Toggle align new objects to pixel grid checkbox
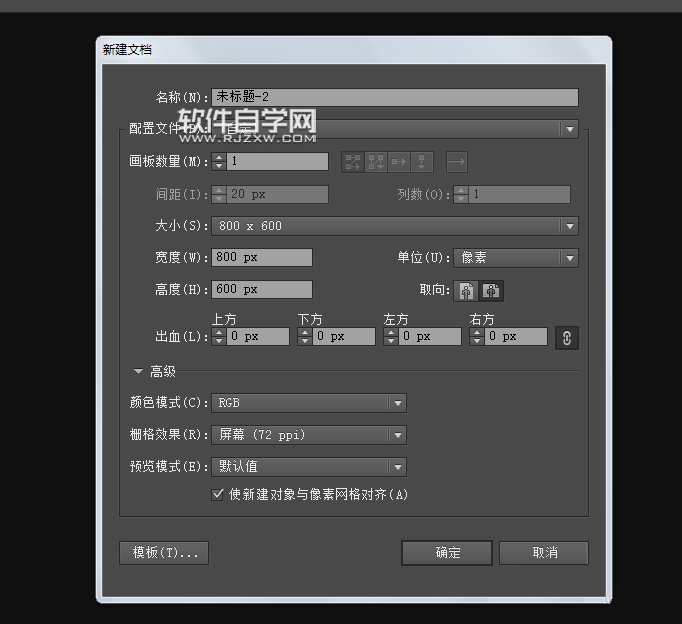Viewport: 682px width, 624px height. point(217,494)
